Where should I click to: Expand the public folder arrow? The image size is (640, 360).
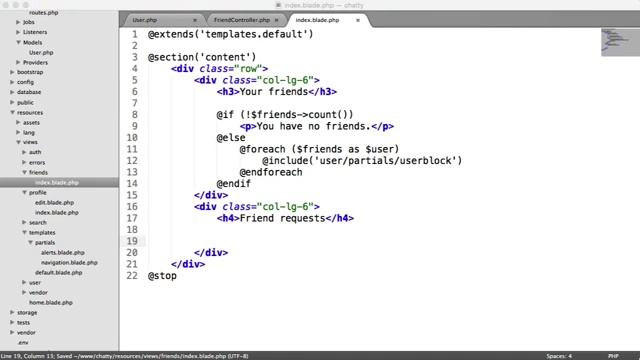point(12,102)
